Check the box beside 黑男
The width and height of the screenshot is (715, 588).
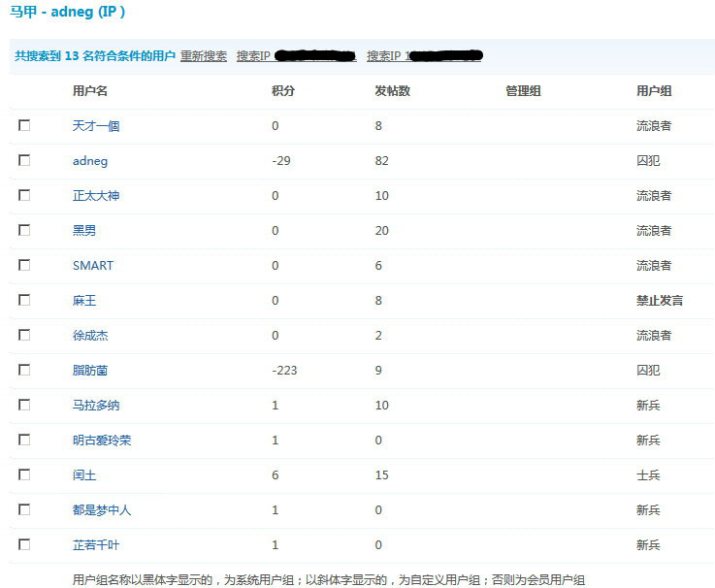24,230
